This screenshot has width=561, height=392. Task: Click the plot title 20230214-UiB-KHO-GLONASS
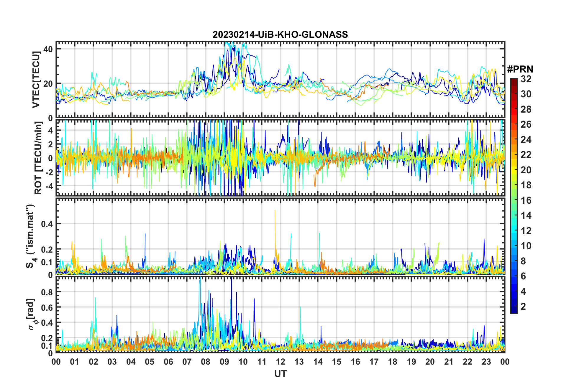[280, 34]
